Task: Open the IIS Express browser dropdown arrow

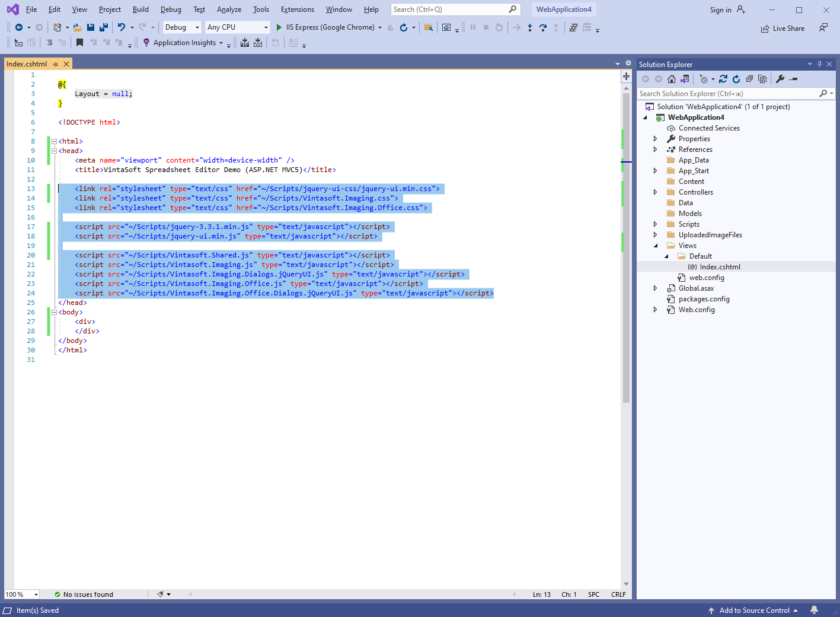Action: pos(380,27)
